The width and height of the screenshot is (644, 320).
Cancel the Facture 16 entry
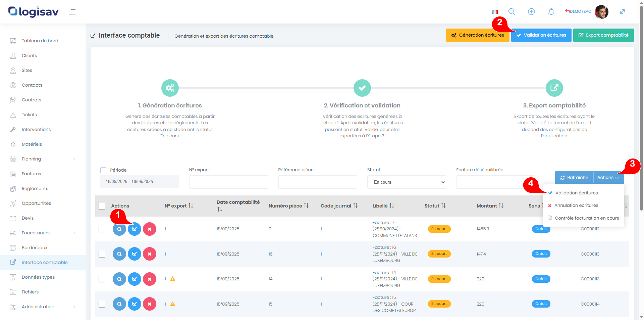click(150, 254)
